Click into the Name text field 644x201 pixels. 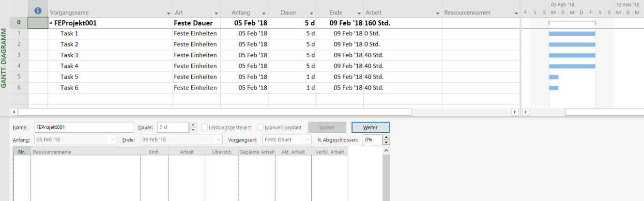tap(83, 127)
